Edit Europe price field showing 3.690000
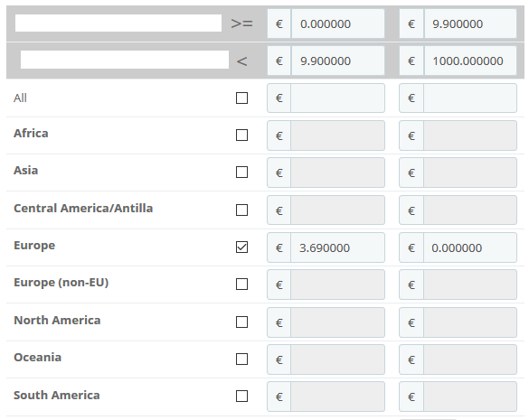Screen dimensions: 529x420 pos(337,247)
